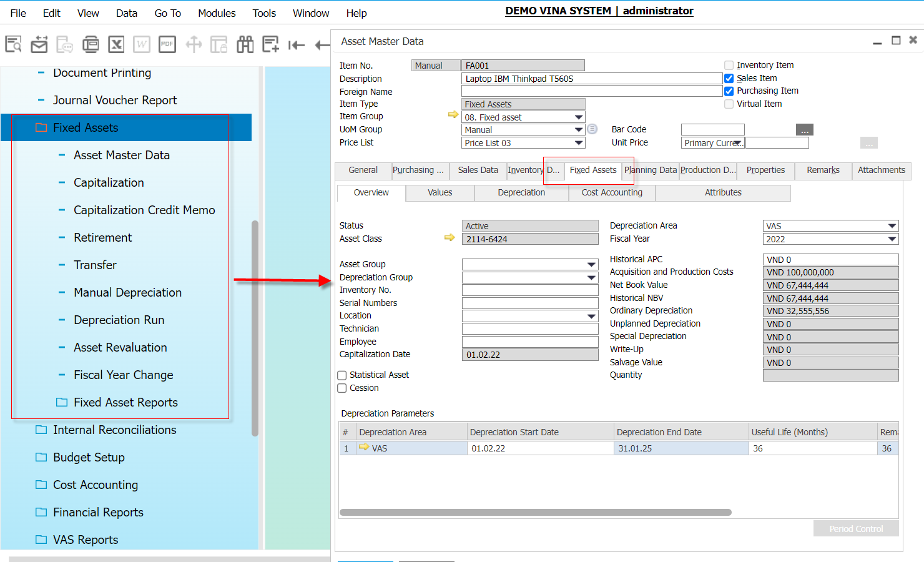Screen dimensions: 924x562
Task: Expand the Fiscal Year dropdown
Action: [892, 239]
